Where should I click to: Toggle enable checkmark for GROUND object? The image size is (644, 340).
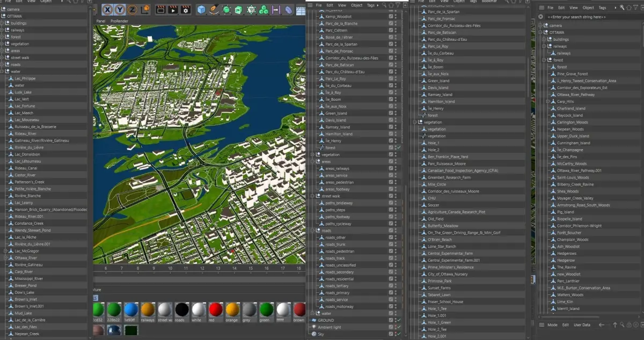(x=399, y=320)
